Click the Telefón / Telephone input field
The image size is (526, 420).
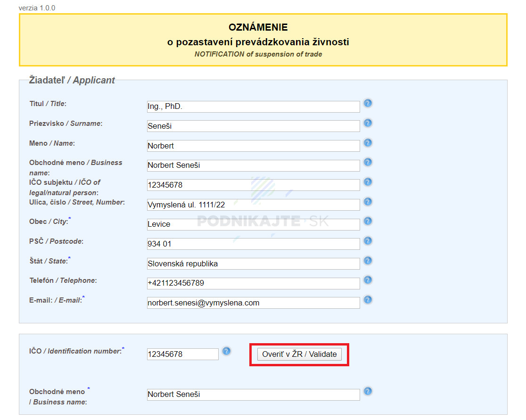253,283
